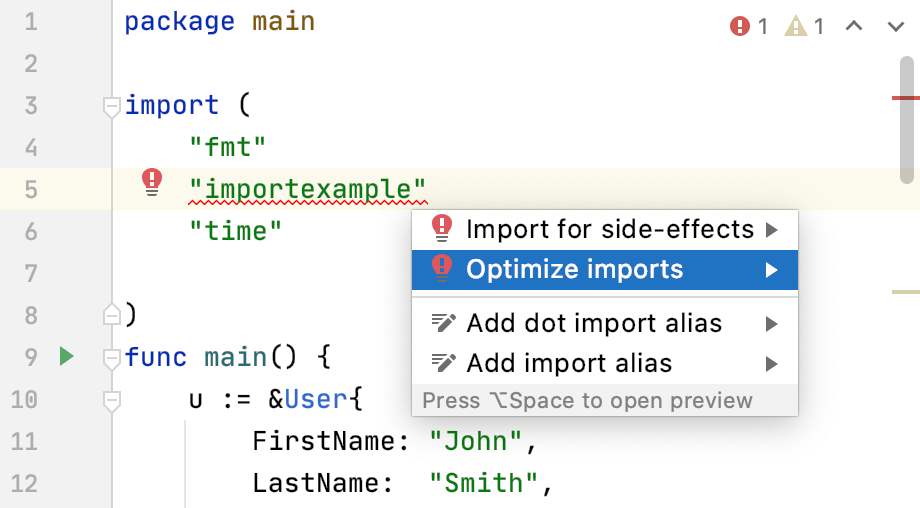Select Optimize imports from the popup
The image size is (920, 508).
574,270
